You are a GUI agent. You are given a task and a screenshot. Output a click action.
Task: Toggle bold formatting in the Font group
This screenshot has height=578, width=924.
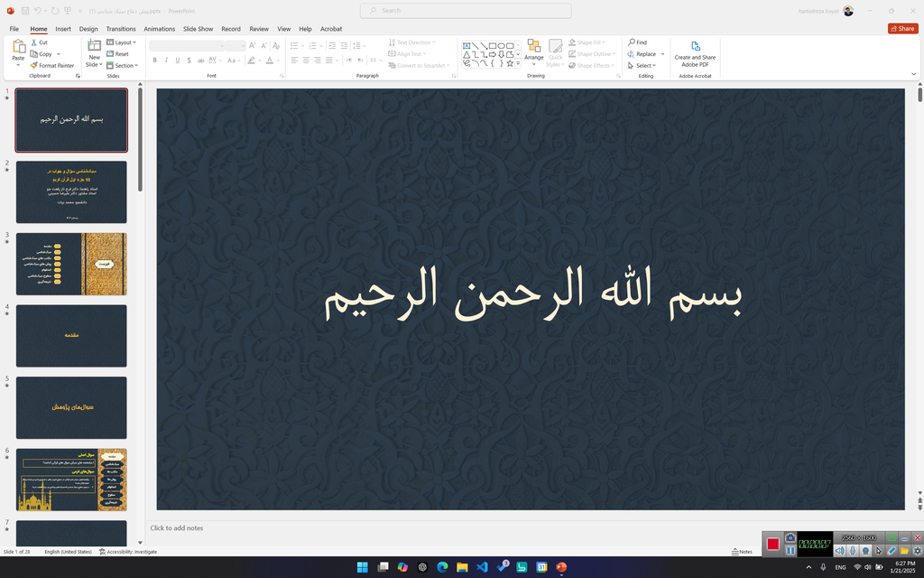click(154, 60)
